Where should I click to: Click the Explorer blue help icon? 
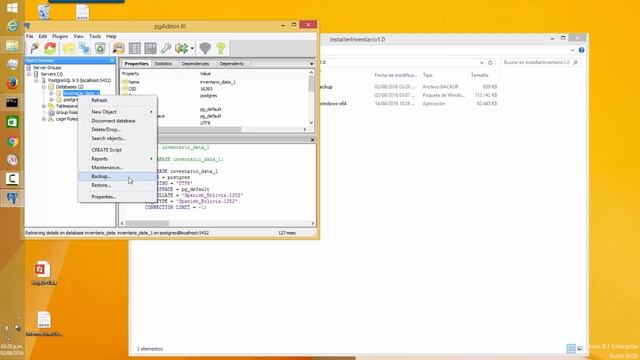coord(581,50)
